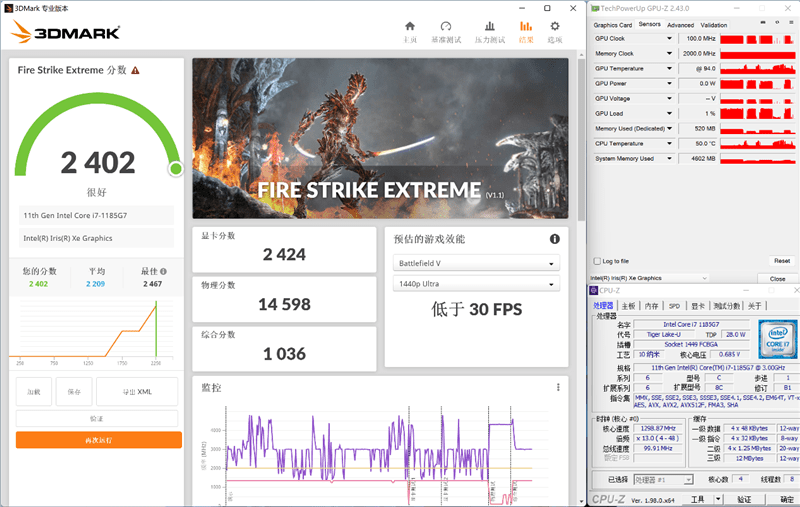Click the 验证 validate button in 3DMark

pos(96,418)
